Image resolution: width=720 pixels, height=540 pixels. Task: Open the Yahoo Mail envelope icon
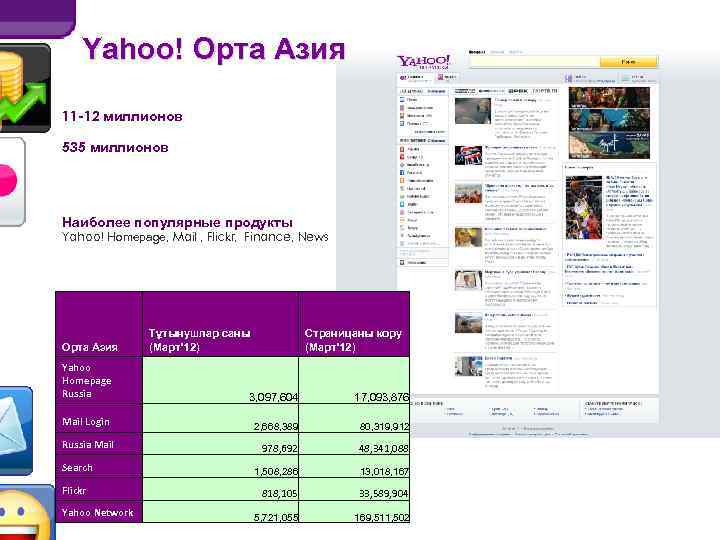coord(16,431)
